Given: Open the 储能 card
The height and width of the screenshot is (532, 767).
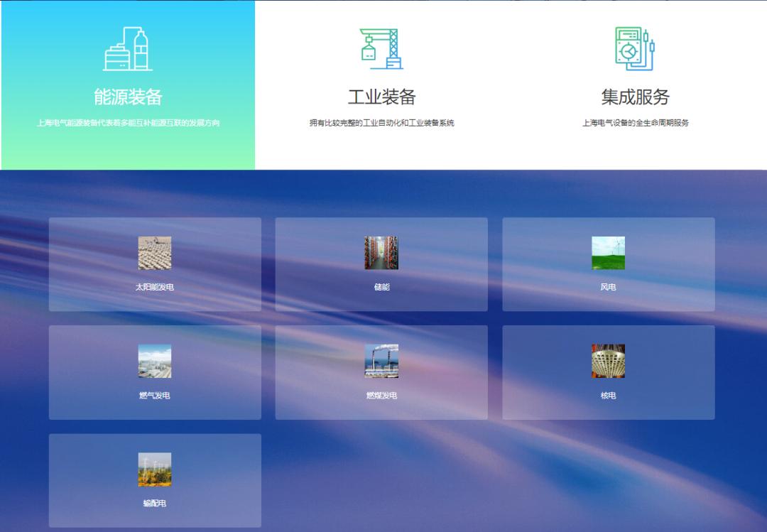Looking at the screenshot, I should (381, 264).
